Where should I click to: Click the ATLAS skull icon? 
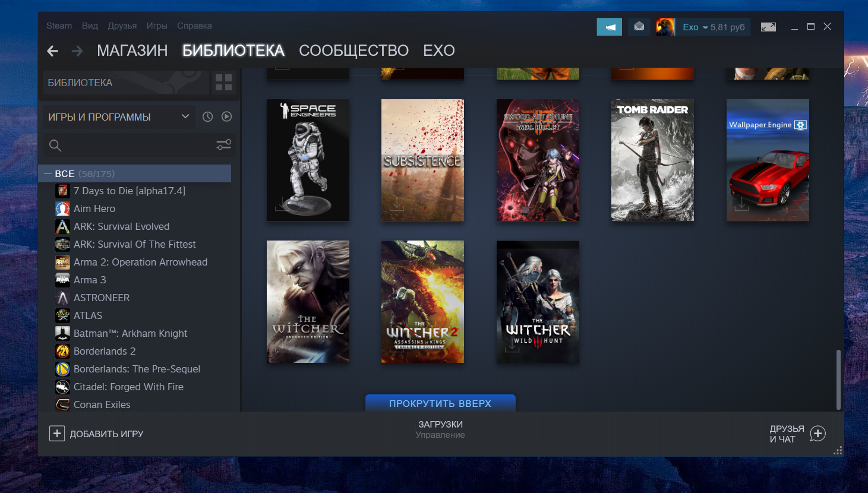(62, 315)
